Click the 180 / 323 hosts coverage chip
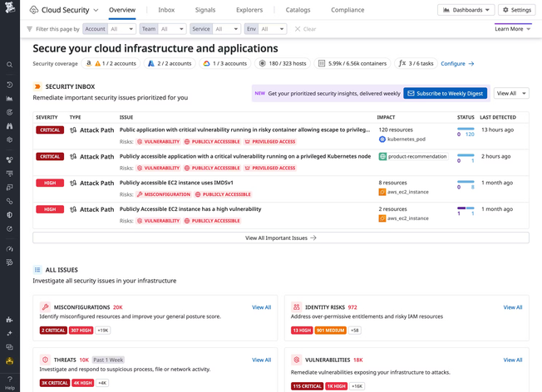 (283, 63)
